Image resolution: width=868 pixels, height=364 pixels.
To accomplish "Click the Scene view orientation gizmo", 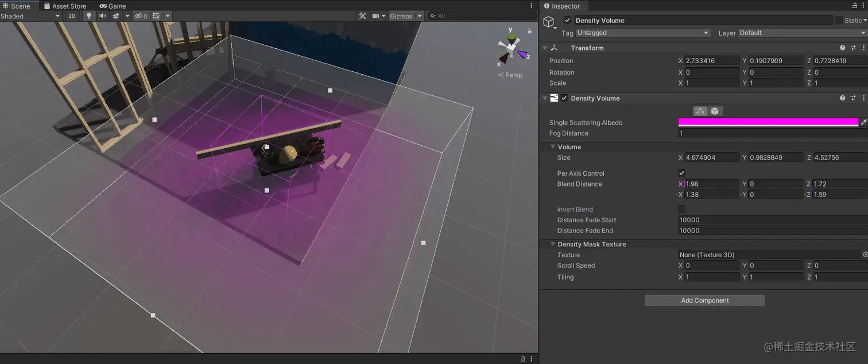I will click(x=510, y=47).
